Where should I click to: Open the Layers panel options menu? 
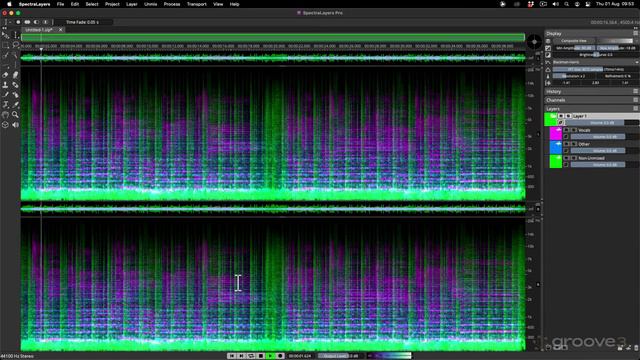[x=636, y=109]
